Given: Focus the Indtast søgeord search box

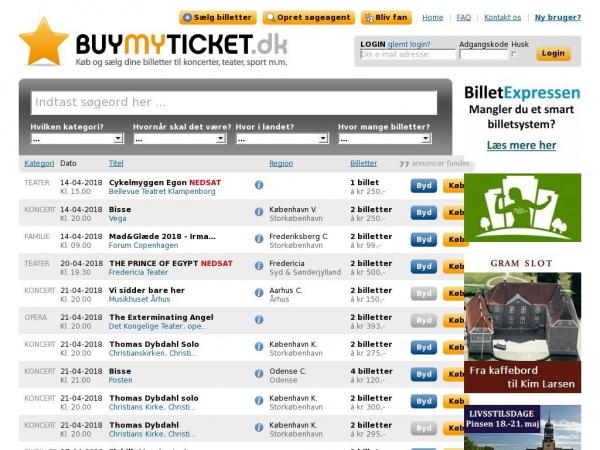Looking at the screenshot, I should pyautogui.click(x=234, y=103).
